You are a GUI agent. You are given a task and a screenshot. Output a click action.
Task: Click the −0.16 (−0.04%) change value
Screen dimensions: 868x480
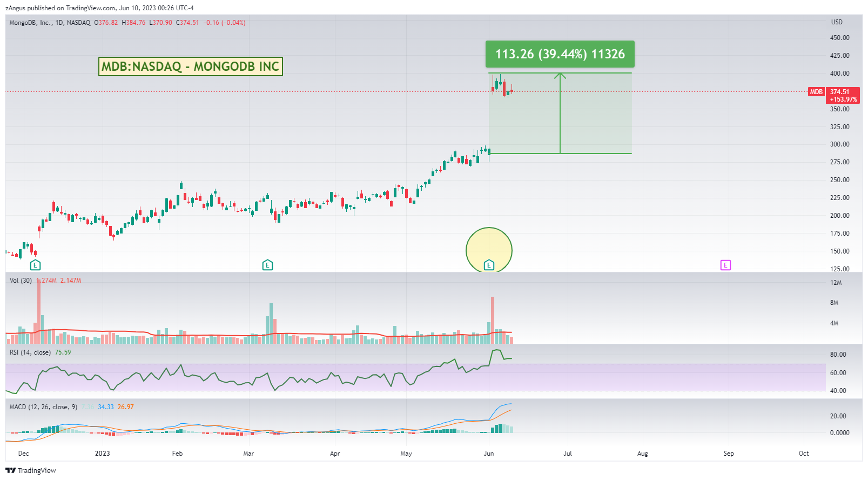click(224, 23)
